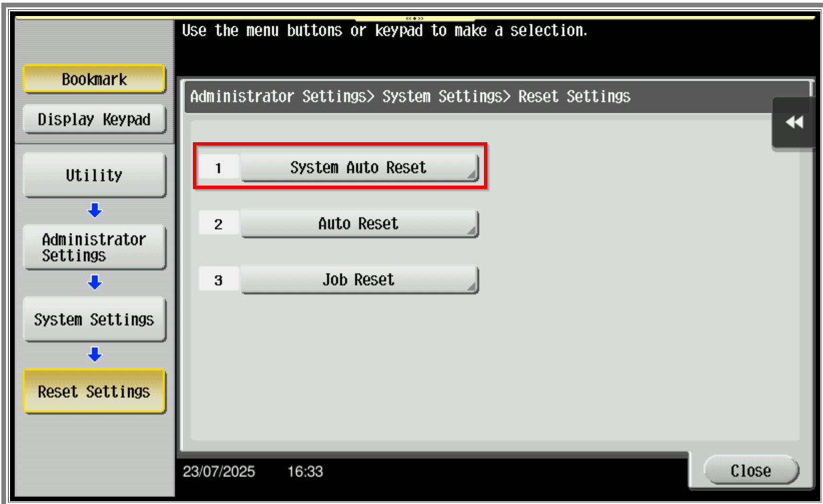Select the number 2 keypad label
Screen dimensions: 823x504
pyautogui.click(x=218, y=224)
